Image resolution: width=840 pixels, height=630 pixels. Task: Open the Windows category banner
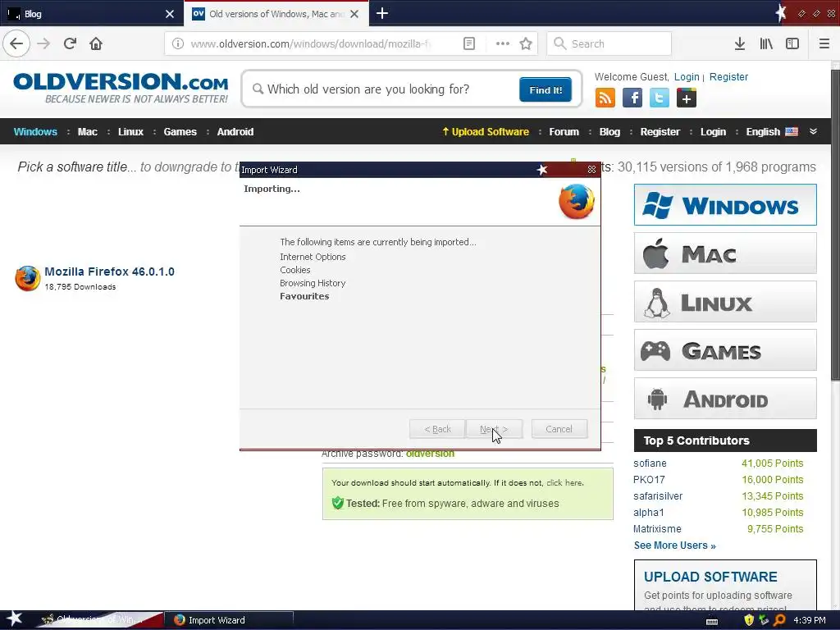[x=725, y=204]
